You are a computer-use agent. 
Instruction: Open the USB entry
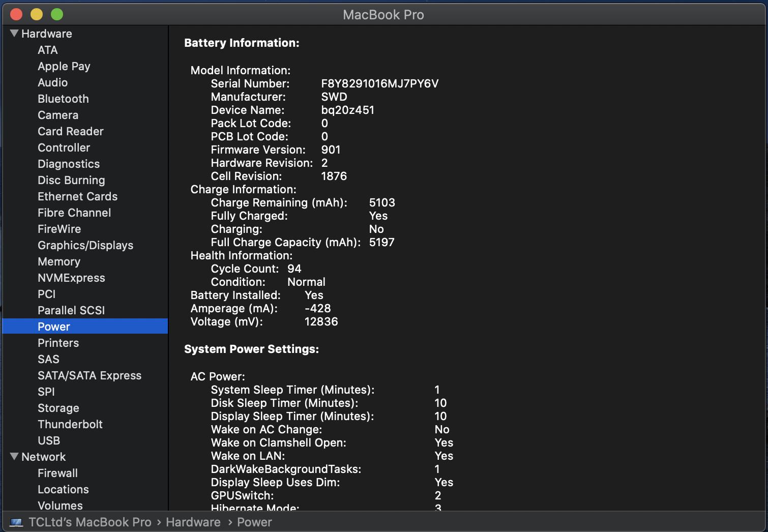(x=49, y=440)
